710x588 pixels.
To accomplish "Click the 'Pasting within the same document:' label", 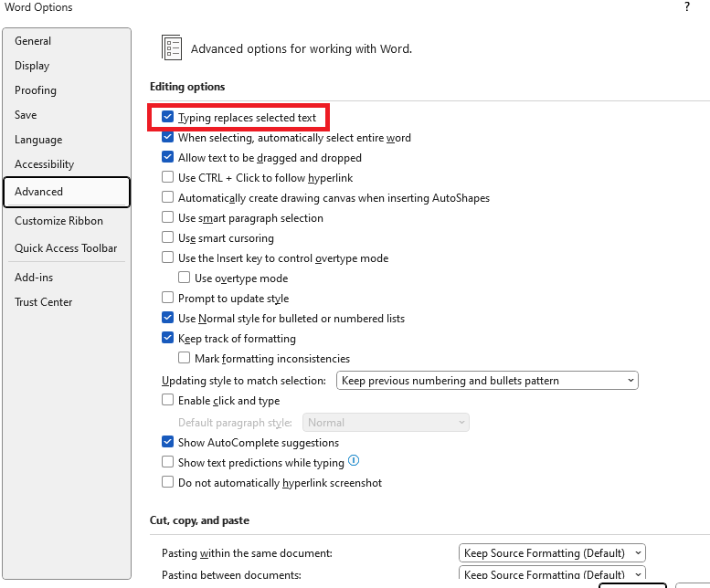I will point(247,553).
